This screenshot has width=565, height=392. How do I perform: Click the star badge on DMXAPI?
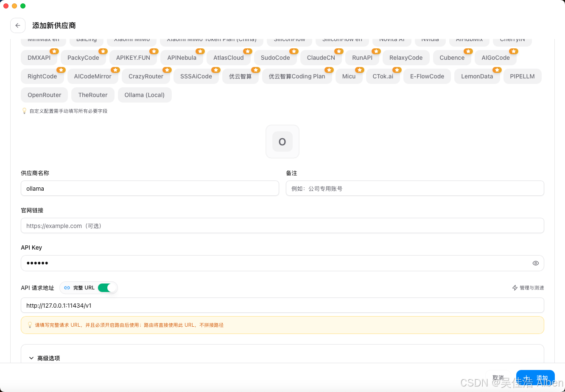click(54, 51)
